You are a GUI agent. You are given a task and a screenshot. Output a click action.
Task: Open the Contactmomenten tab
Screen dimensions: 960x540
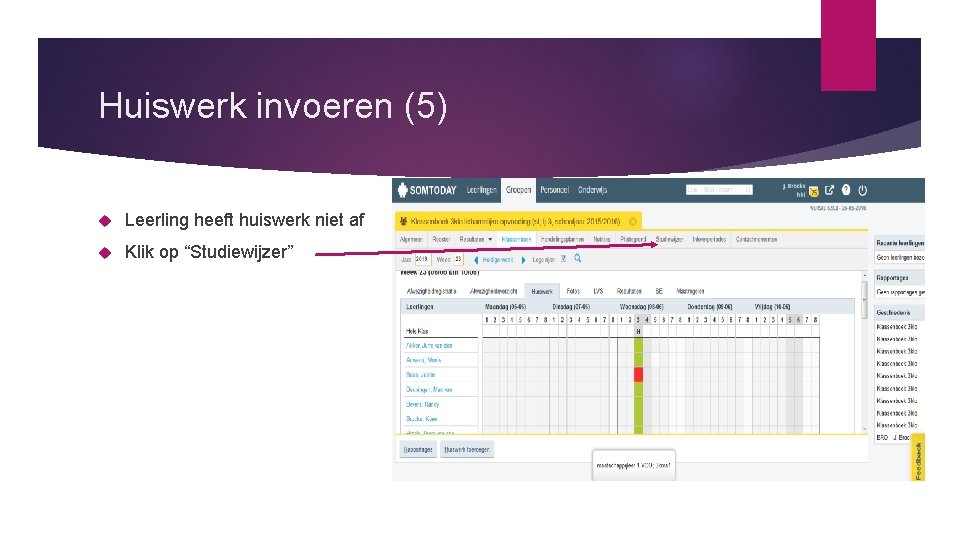click(756, 239)
